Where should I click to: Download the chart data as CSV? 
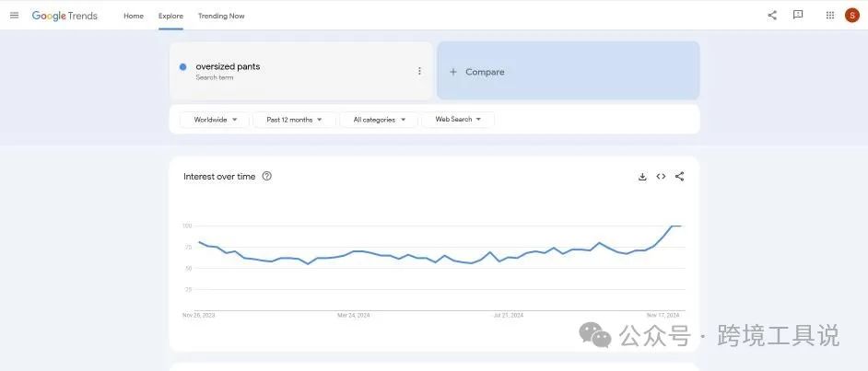[642, 177]
